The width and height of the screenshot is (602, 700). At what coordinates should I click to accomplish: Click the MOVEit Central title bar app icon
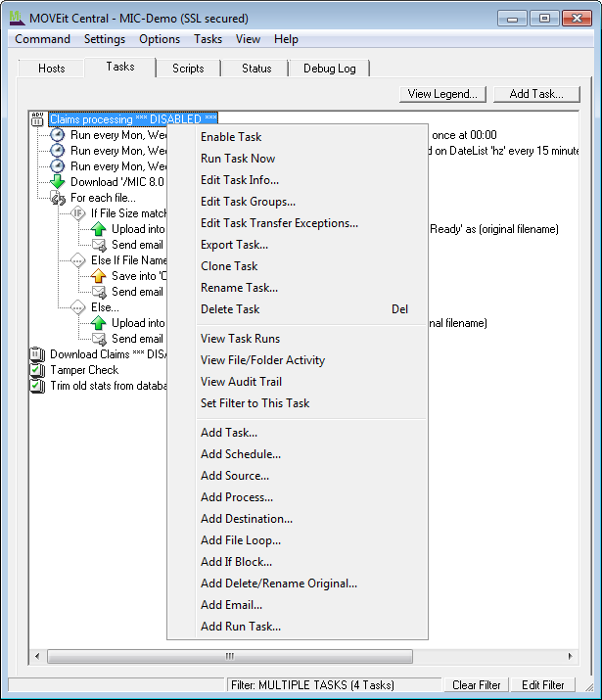pyautogui.click(x=17, y=18)
